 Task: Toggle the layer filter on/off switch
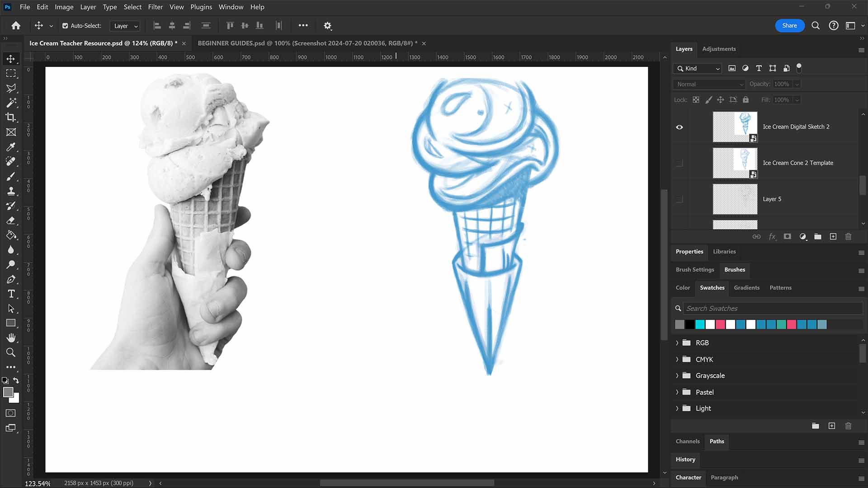[799, 68]
